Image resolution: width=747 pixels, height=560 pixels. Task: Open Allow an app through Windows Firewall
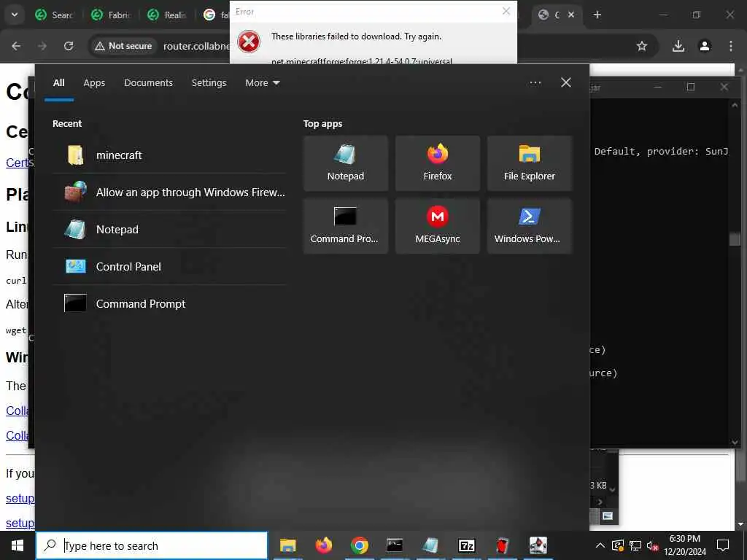click(x=169, y=192)
